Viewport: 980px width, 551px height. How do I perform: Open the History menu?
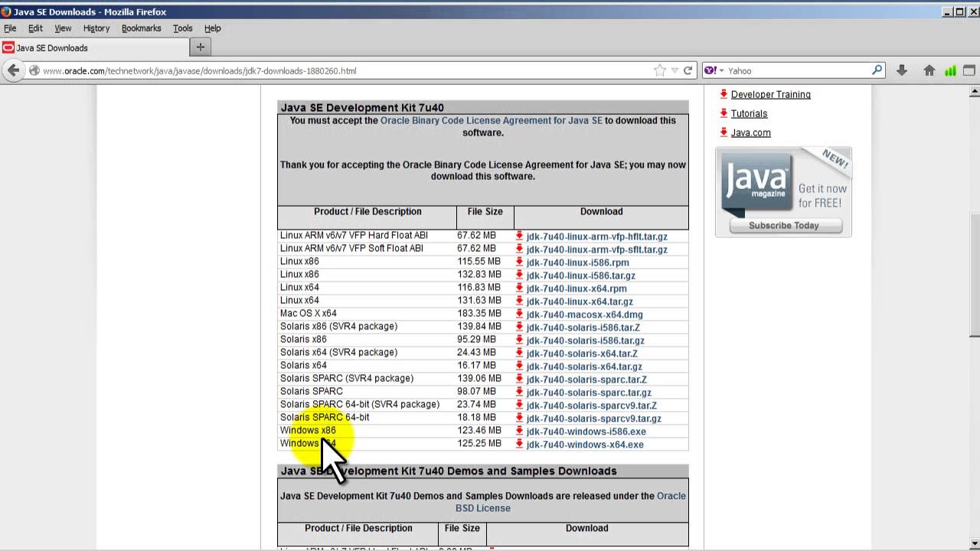pos(96,28)
